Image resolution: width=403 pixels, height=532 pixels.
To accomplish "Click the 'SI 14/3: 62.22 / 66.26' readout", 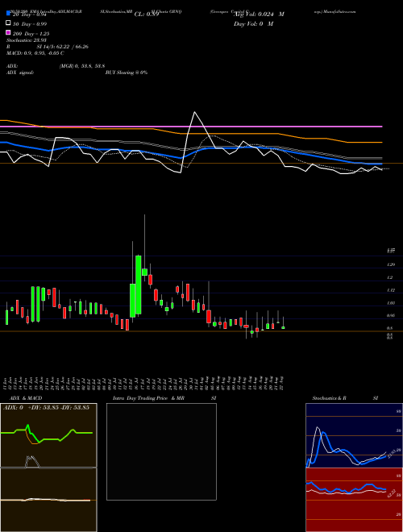I will (63, 47).
